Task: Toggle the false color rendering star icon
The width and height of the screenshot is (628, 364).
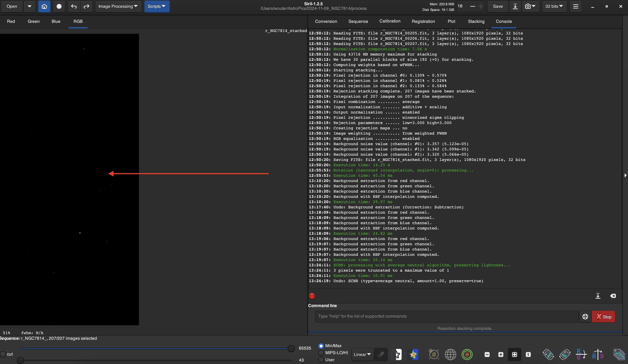Action: [413, 354]
